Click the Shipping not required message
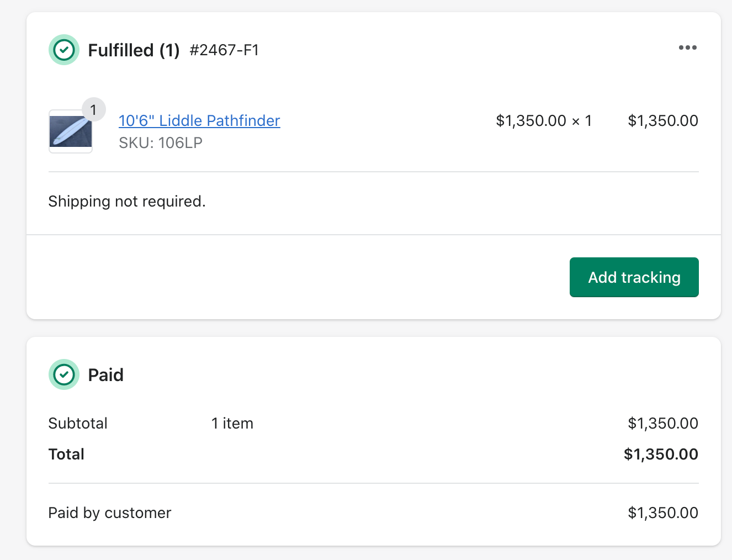Screen dimensions: 732x560 pyautogui.click(x=127, y=202)
